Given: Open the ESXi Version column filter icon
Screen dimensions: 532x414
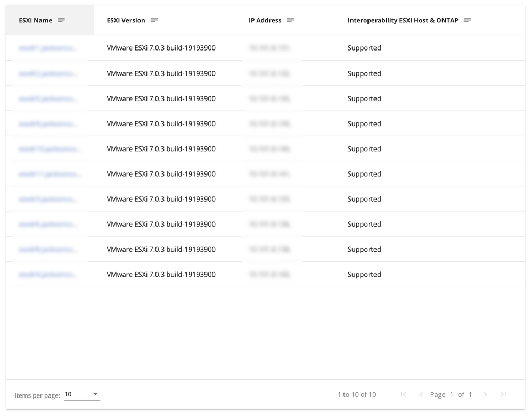Looking at the screenshot, I should tap(154, 20).
